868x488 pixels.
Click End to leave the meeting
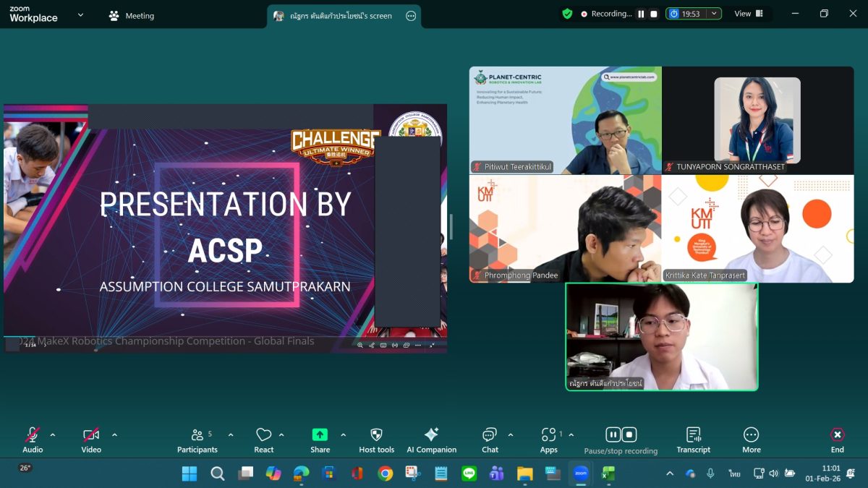tap(837, 440)
